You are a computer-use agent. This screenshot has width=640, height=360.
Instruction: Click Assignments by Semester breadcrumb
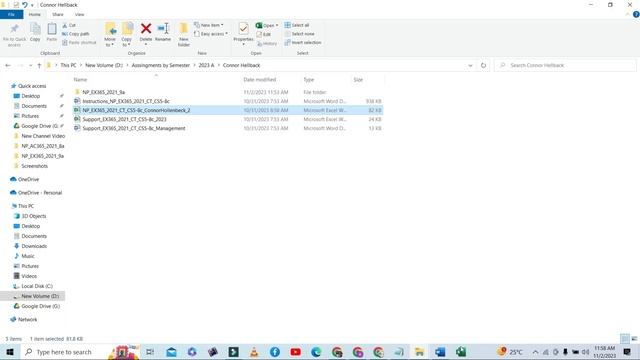click(x=160, y=65)
